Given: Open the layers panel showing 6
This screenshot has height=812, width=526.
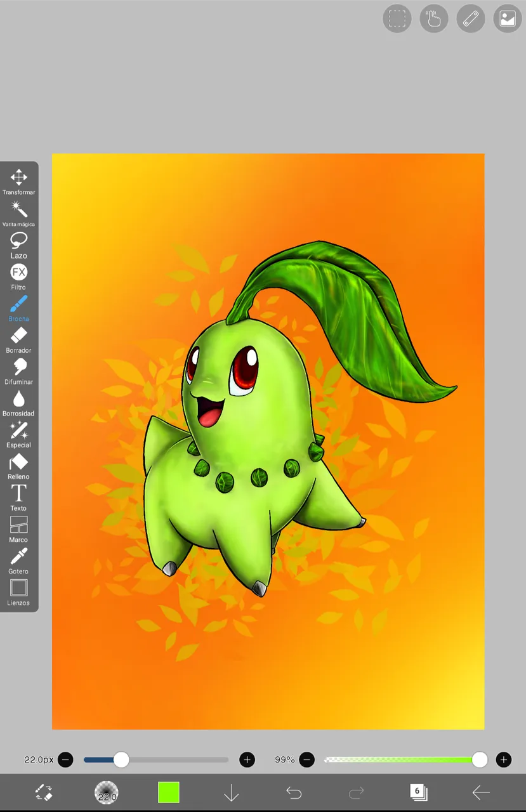Looking at the screenshot, I should click(418, 792).
